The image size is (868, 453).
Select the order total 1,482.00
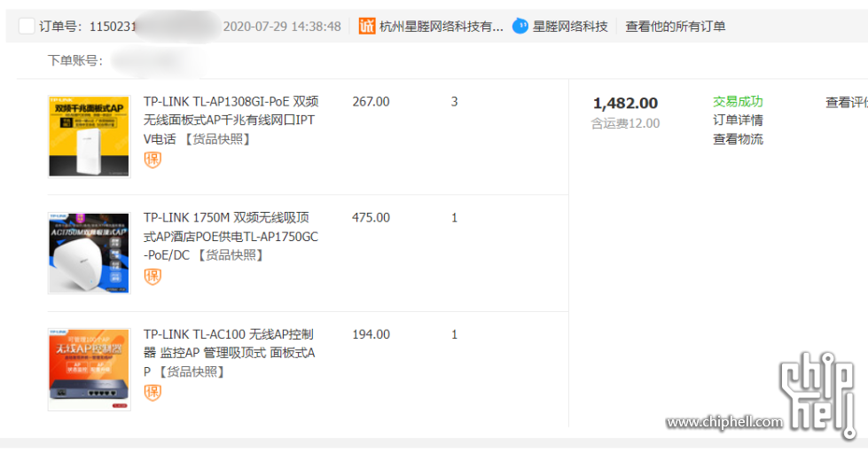coord(626,103)
